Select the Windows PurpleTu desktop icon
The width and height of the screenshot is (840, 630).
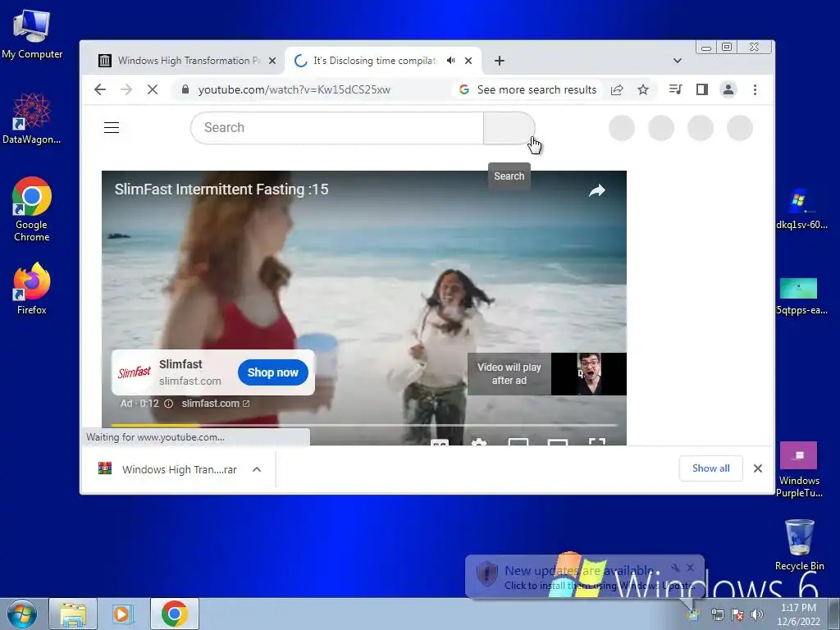799,469
